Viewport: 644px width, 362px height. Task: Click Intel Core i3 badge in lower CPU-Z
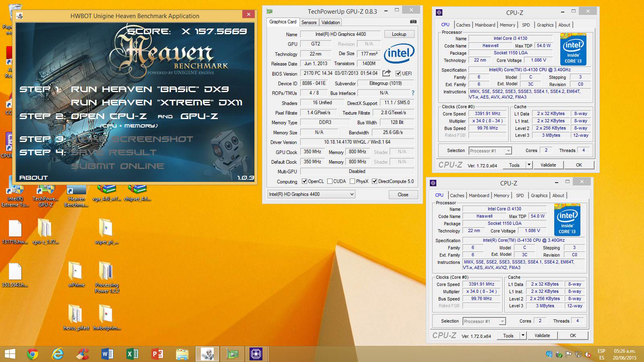(567, 220)
